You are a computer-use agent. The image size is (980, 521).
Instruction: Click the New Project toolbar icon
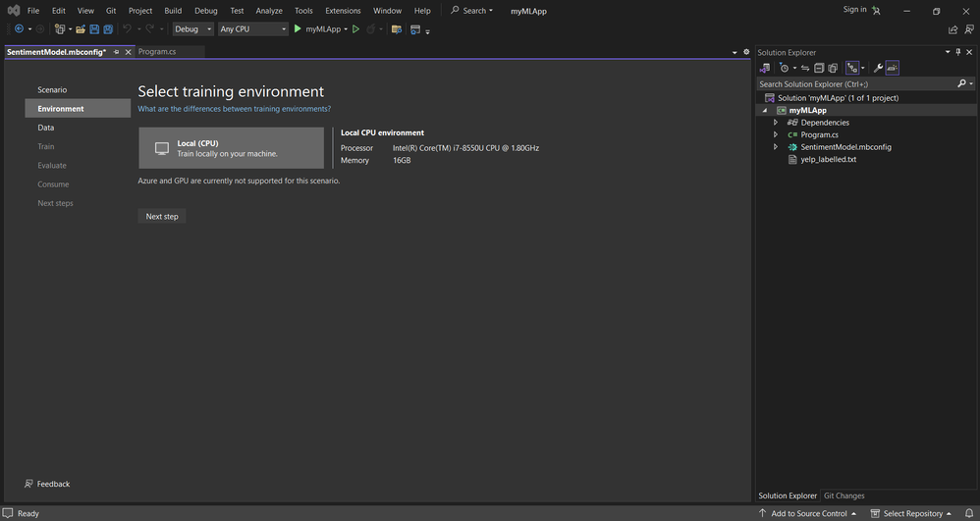pos(59,29)
